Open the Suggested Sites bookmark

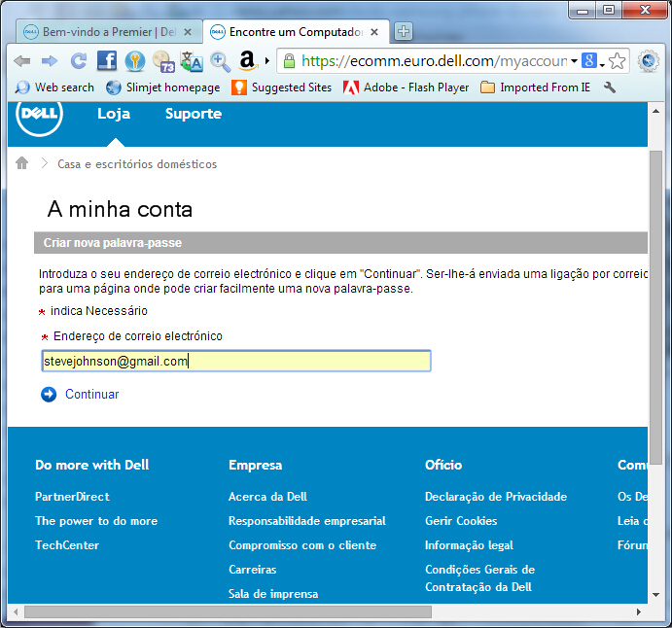(x=282, y=87)
